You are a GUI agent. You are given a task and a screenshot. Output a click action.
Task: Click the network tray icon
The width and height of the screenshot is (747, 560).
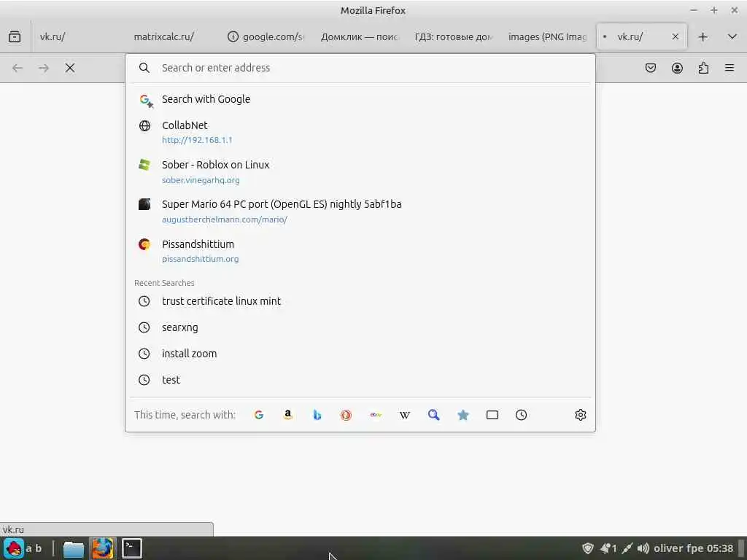pyautogui.click(x=627, y=548)
